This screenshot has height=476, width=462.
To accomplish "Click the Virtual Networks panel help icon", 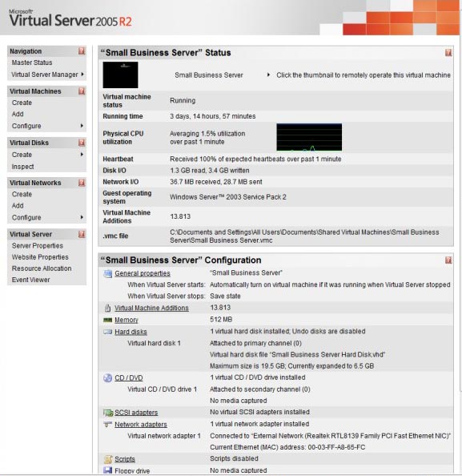I will 82,183.
